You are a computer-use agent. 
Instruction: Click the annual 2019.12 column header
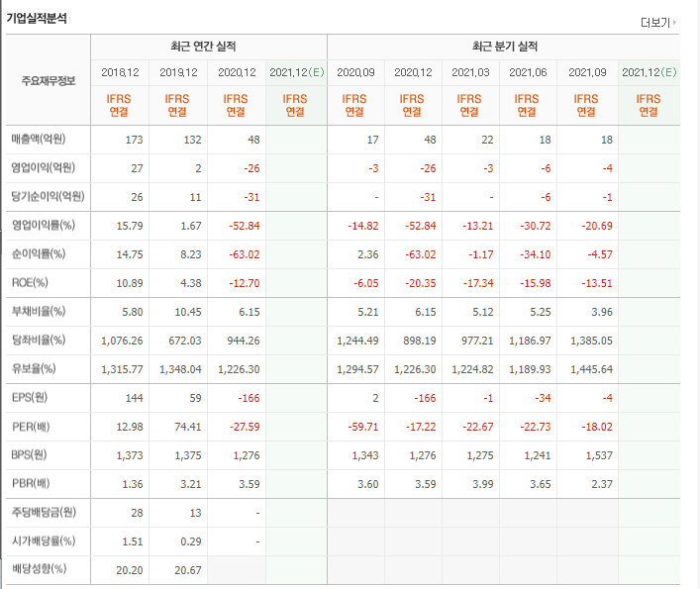point(178,72)
